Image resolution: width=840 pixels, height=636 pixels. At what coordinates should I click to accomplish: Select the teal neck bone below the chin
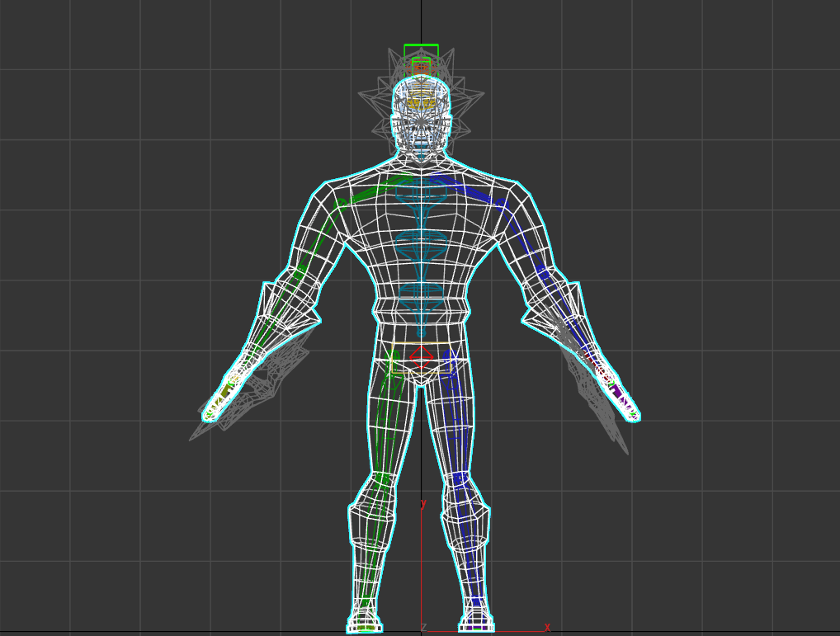(x=422, y=153)
